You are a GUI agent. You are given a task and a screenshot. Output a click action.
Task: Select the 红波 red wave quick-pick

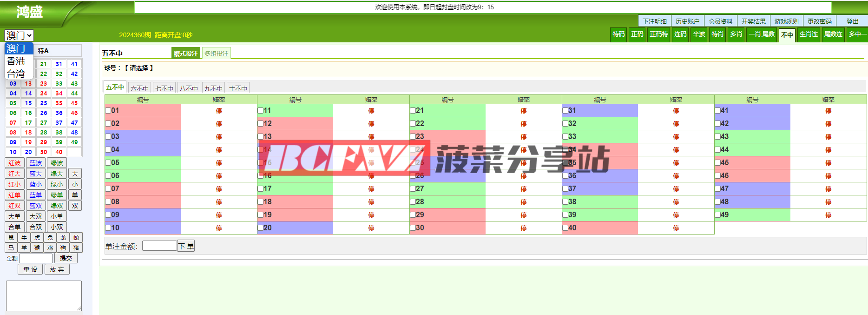tap(14, 163)
